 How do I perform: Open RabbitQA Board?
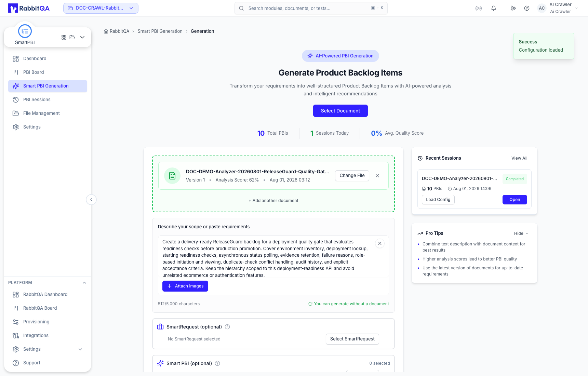click(48, 308)
